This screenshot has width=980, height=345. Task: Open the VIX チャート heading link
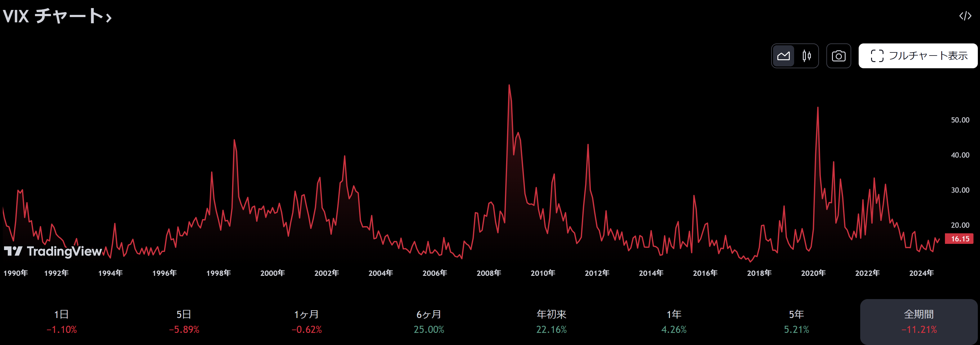point(53,16)
